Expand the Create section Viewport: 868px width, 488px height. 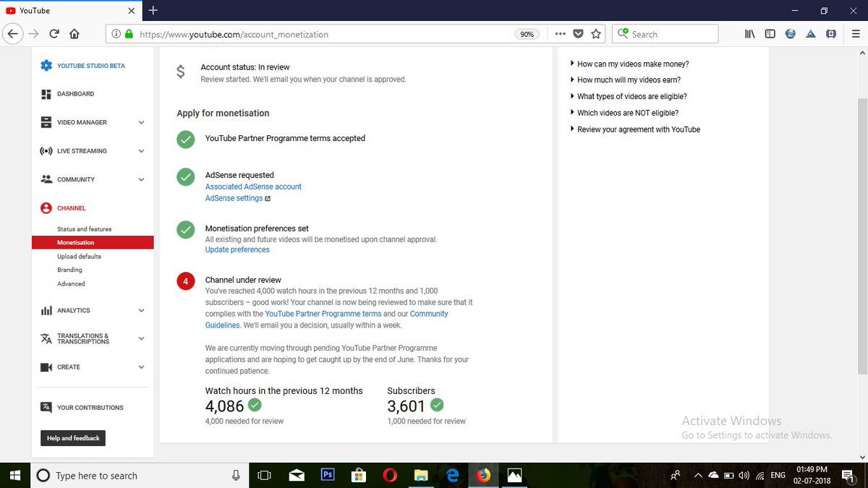tap(141, 367)
